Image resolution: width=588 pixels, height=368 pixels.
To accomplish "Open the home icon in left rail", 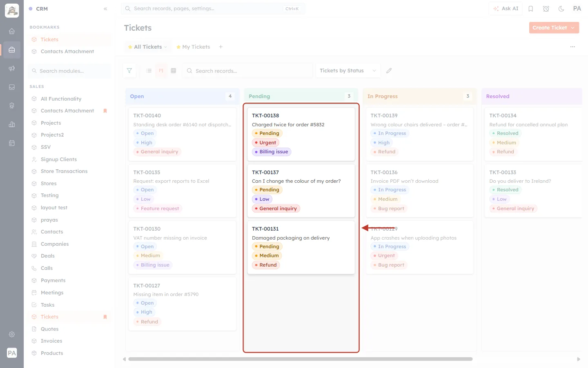I will [x=12, y=31].
